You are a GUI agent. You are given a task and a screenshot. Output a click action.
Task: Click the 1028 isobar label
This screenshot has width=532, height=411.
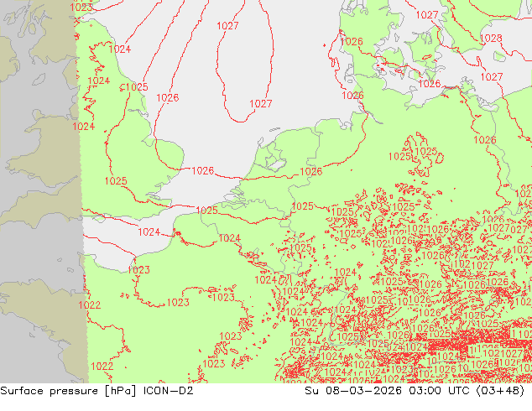click(x=491, y=39)
